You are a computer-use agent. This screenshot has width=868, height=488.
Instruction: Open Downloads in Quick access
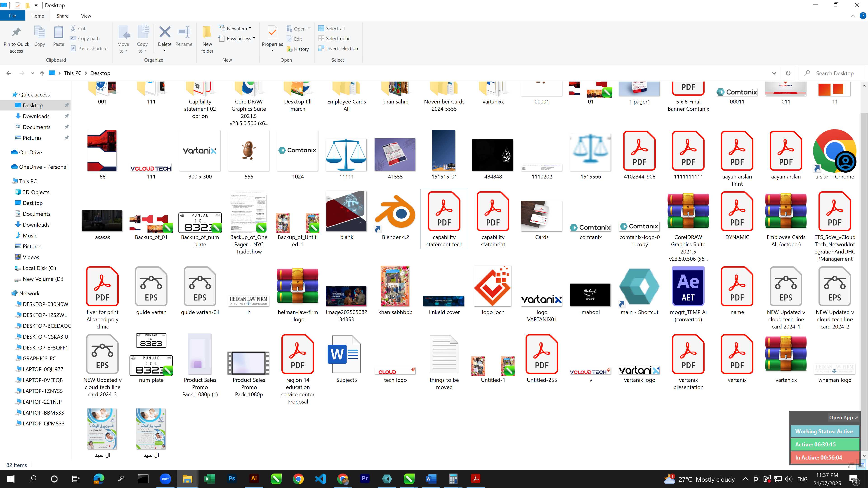coord(36,116)
